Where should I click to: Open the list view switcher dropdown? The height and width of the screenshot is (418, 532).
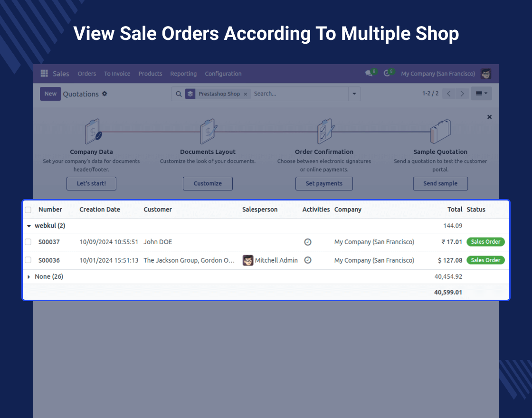click(481, 93)
